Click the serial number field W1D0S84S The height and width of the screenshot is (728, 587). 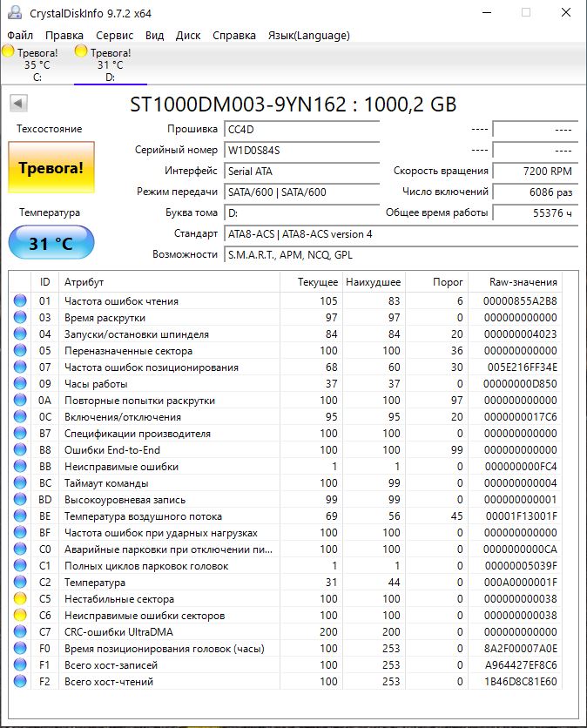(301, 150)
